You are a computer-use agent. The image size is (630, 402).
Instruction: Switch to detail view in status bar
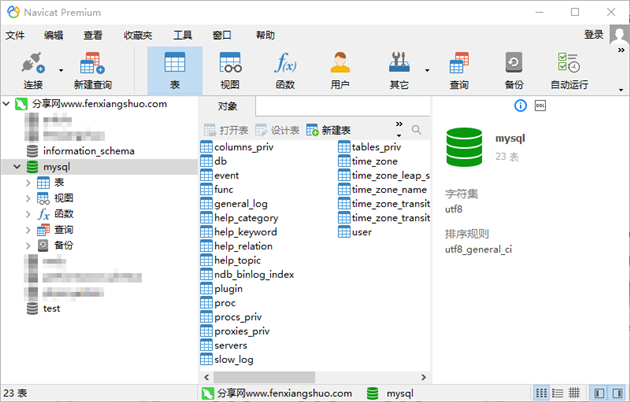[x=557, y=393]
